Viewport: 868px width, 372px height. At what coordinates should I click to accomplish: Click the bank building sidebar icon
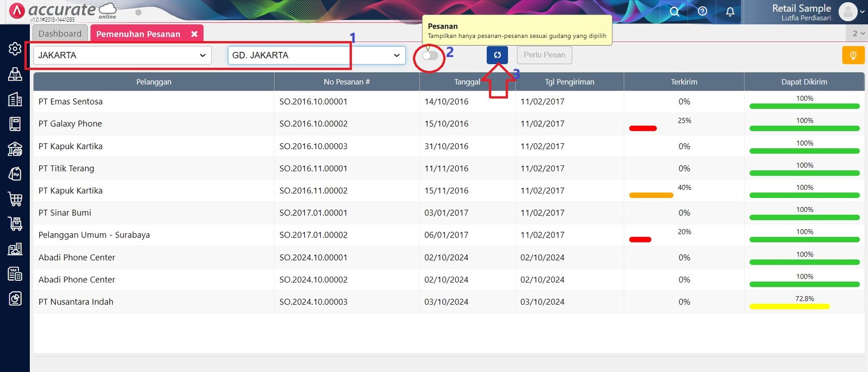15,149
